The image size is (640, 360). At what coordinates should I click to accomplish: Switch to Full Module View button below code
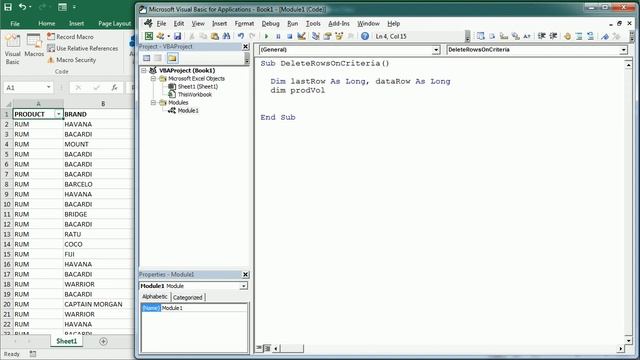267,348
